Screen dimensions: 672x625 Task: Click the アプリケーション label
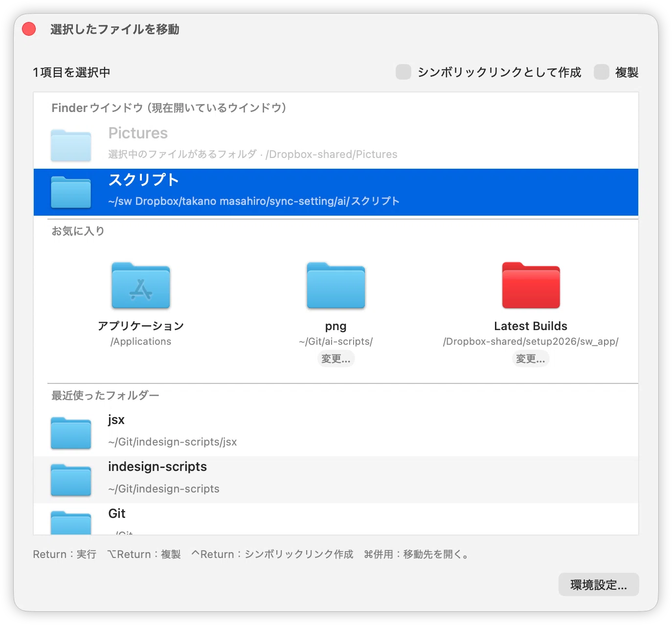(141, 326)
